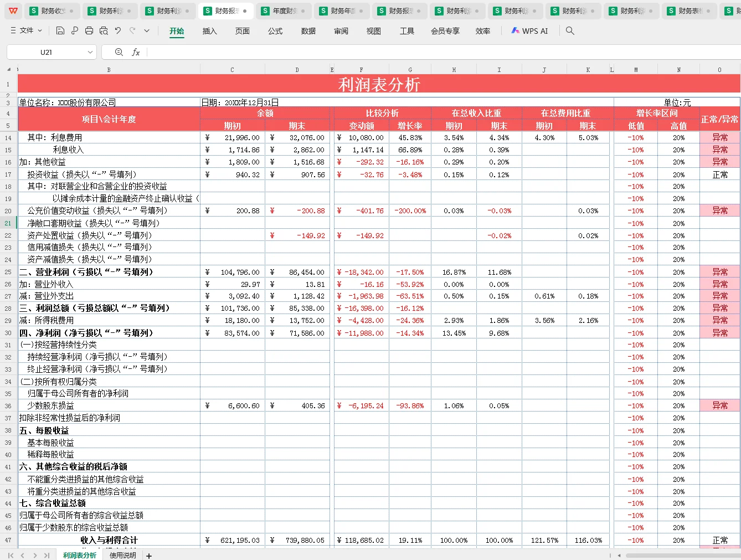This screenshot has height=560, width=741.
Task: Open the 会员专享 ribbon section
Action: 445,31
